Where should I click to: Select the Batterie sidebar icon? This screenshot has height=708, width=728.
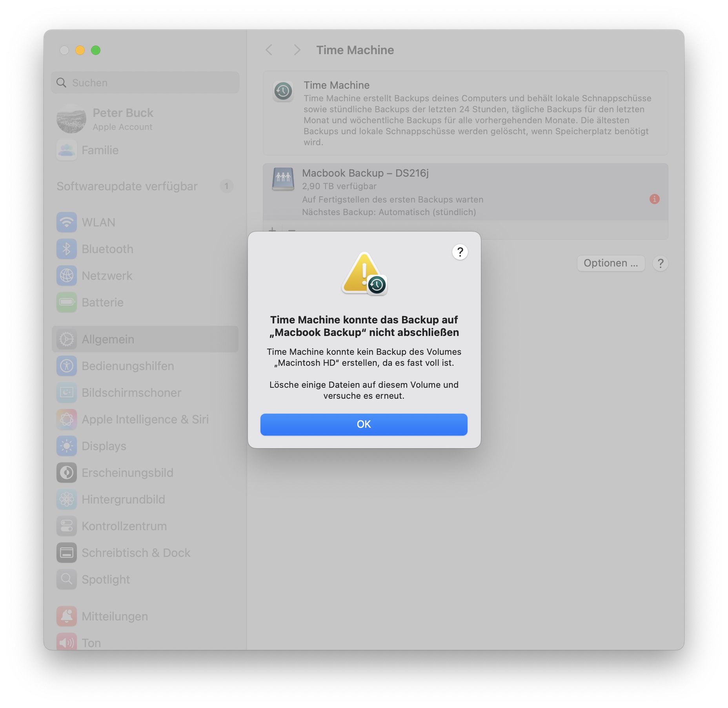pyautogui.click(x=67, y=302)
